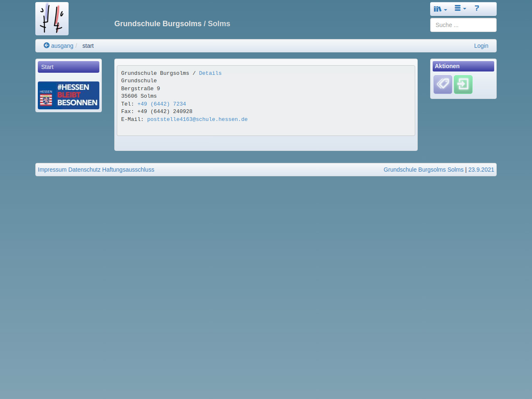Open the Details link for Grundschule Burgsolms
This screenshot has height=399, width=532.
210,73
